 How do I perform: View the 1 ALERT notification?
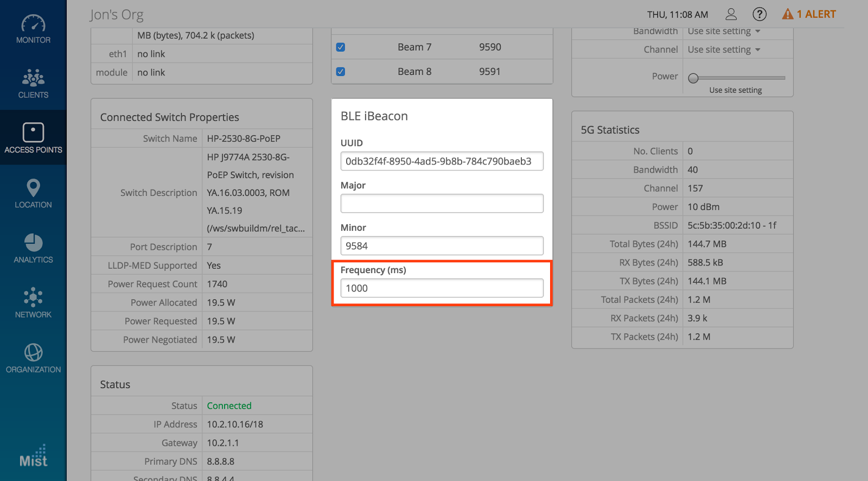tap(809, 14)
